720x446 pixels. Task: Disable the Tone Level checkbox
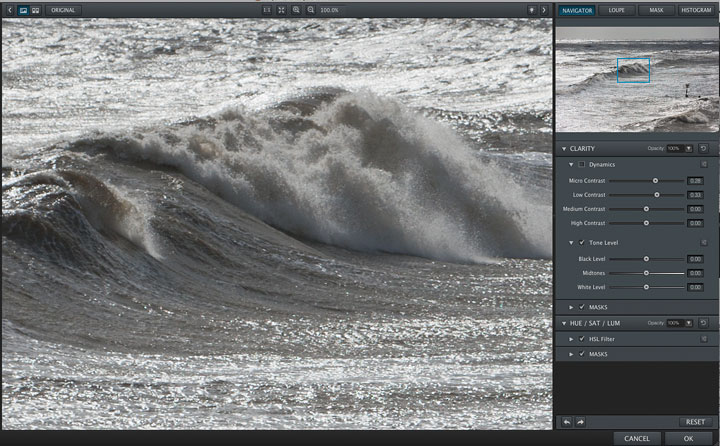[x=582, y=243]
